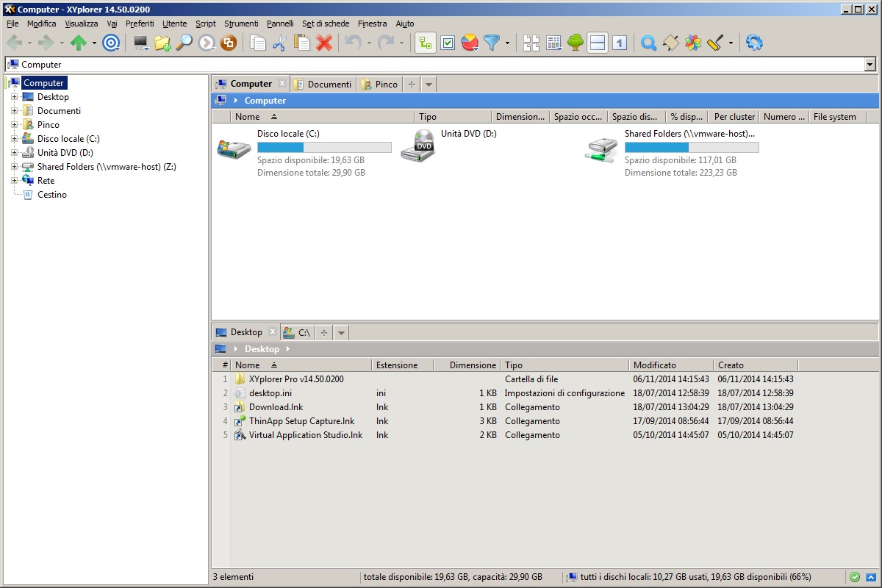Click Shared Folders space usage bar
Screen dimensions: 882x588
pyautogui.click(x=692, y=148)
